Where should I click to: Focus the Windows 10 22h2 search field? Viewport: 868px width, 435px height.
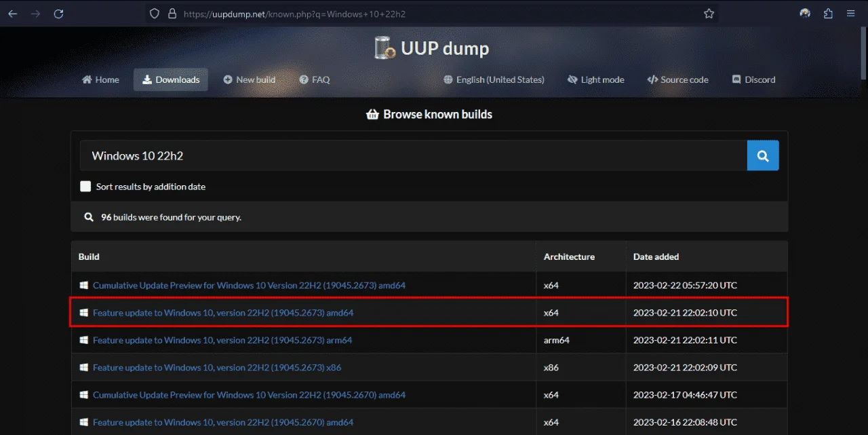[414, 155]
